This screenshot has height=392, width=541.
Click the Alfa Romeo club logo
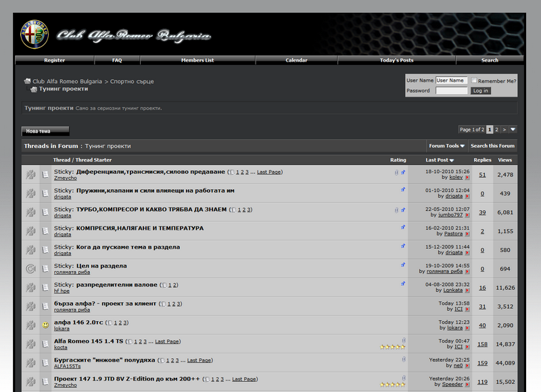click(x=34, y=34)
